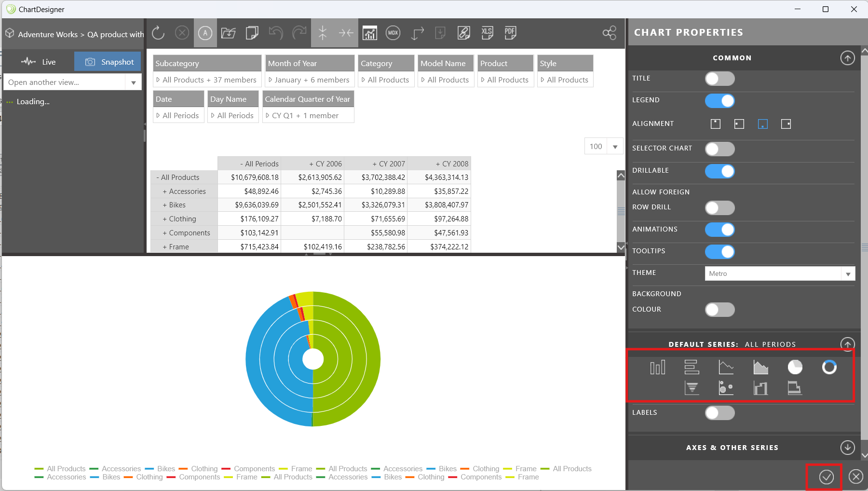This screenshot has width=868, height=491.
Task: Click the Export to PDF icon
Action: (x=510, y=33)
